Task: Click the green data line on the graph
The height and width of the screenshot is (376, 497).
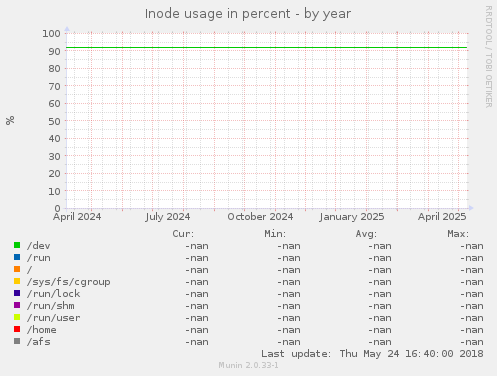Action: point(267,48)
